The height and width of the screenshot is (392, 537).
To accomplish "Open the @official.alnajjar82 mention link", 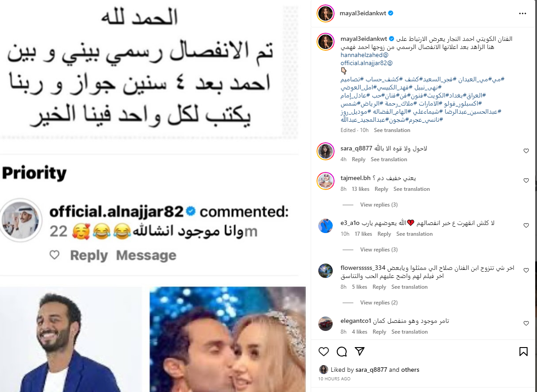I will pyautogui.click(x=366, y=63).
